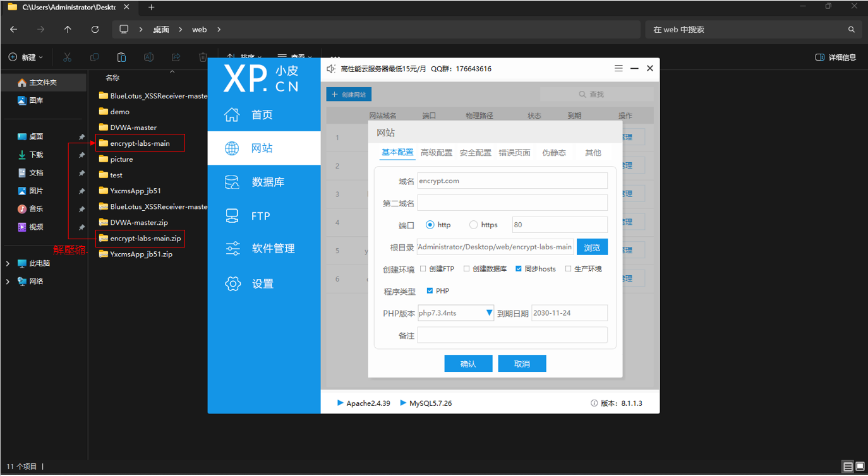Expand the chevron after web in address bar
Image resolution: width=868 pixels, height=476 pixels.
coord(219,30)
